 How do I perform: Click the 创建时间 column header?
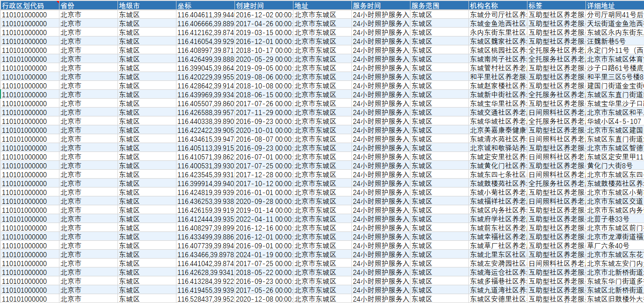pyautogui.click(x=263, y=6)
